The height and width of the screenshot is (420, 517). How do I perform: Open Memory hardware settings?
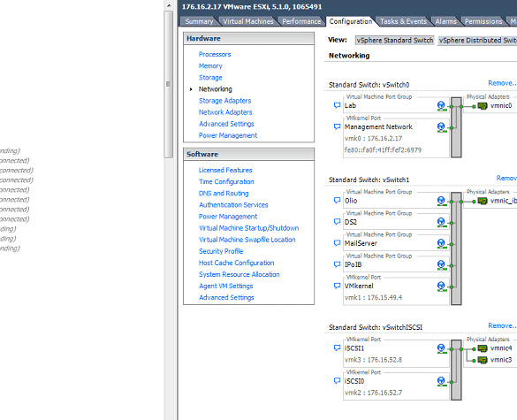point(210,65)
